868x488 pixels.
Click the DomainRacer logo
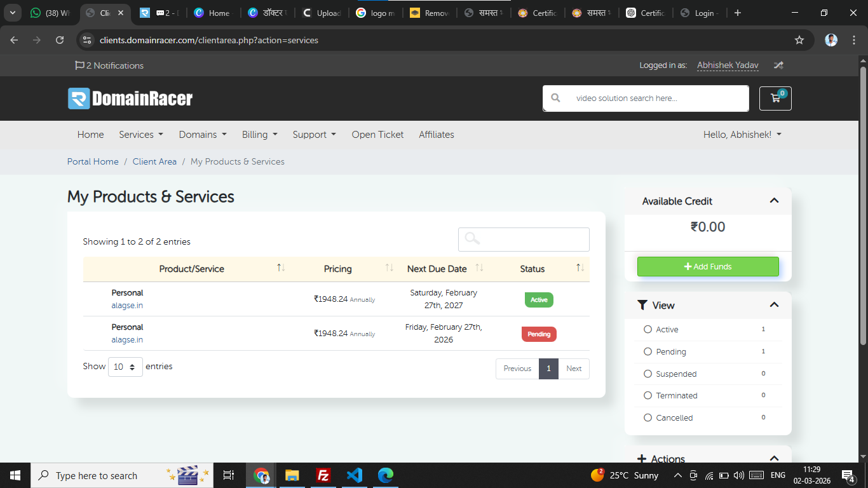(x=130, y=98)
